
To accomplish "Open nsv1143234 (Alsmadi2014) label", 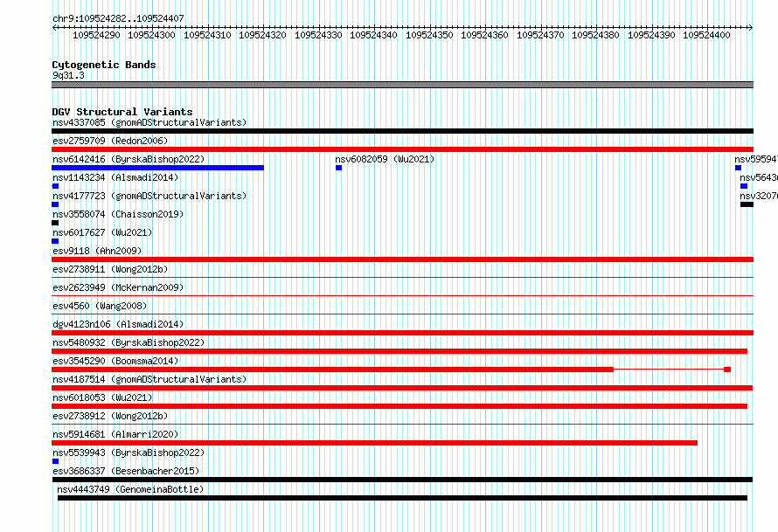I will (115, 177).
